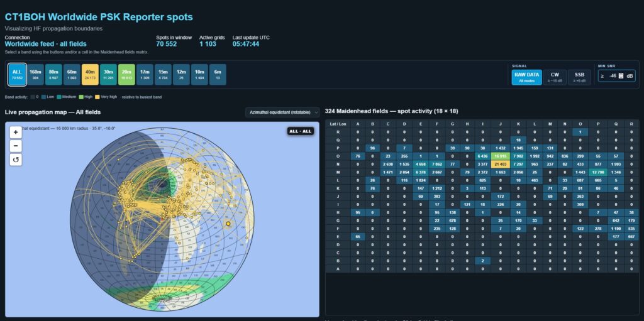644x321 pixels.
Task: Click the Last update time 05:47:44
Action: point(246,44)
